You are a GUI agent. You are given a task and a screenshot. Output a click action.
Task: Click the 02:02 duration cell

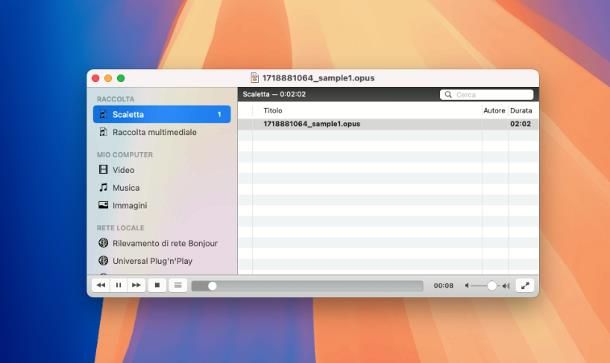coord(521,124)
